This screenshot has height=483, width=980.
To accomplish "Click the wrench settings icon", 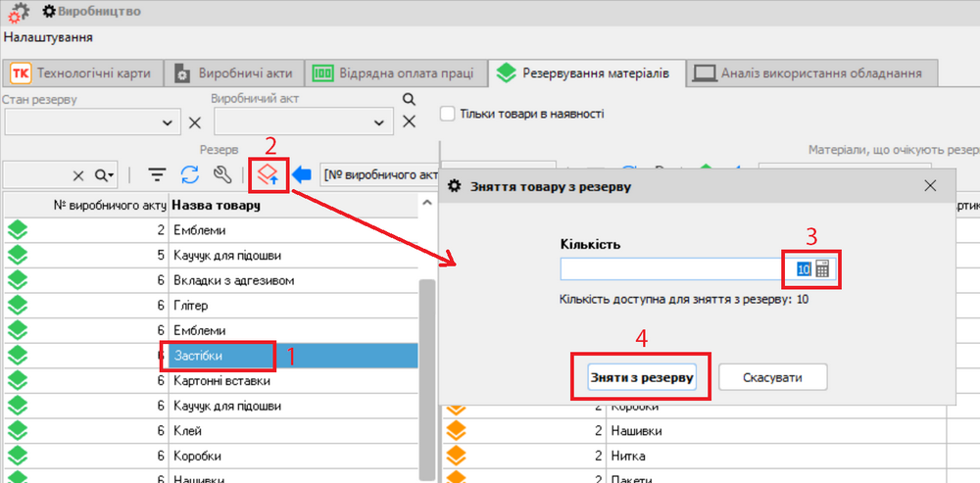I will pyautogui.click(x=222, y=175).
